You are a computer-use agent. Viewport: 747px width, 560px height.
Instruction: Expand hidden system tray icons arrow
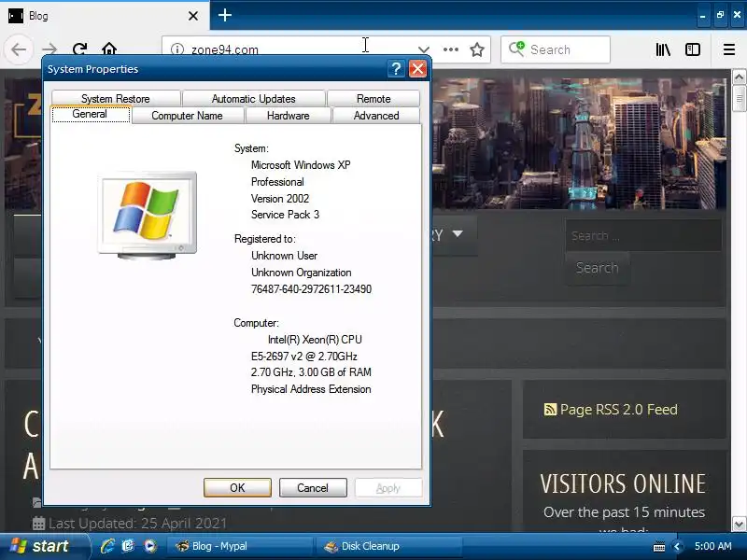pos(677,547)
